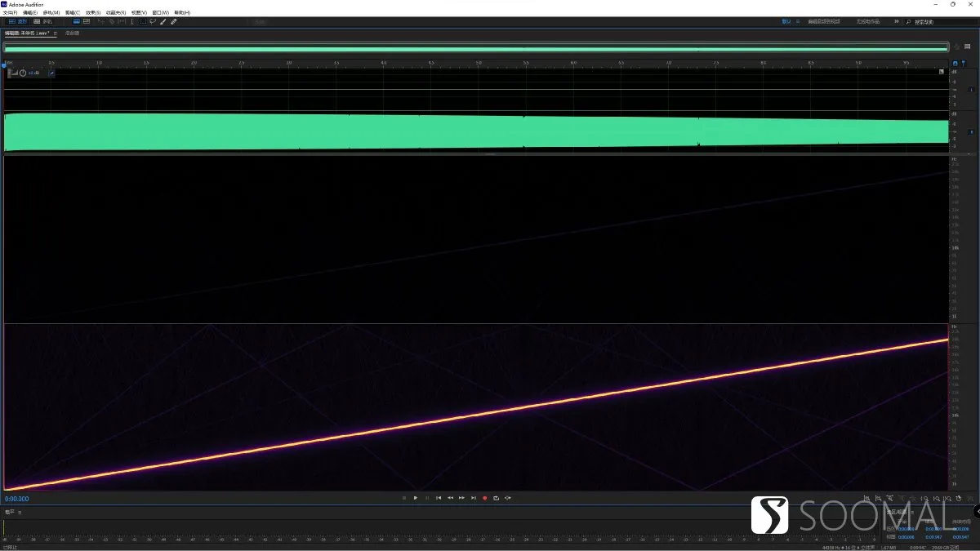Viewport: 980px width, 551px height.
Task: Play the audio
Action: pyautogui.click(x=416, y=498)
